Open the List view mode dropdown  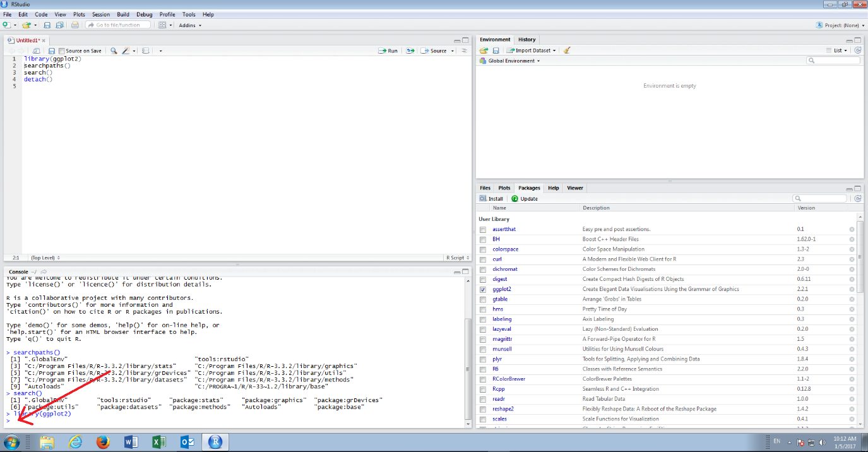tap(837, 51)
